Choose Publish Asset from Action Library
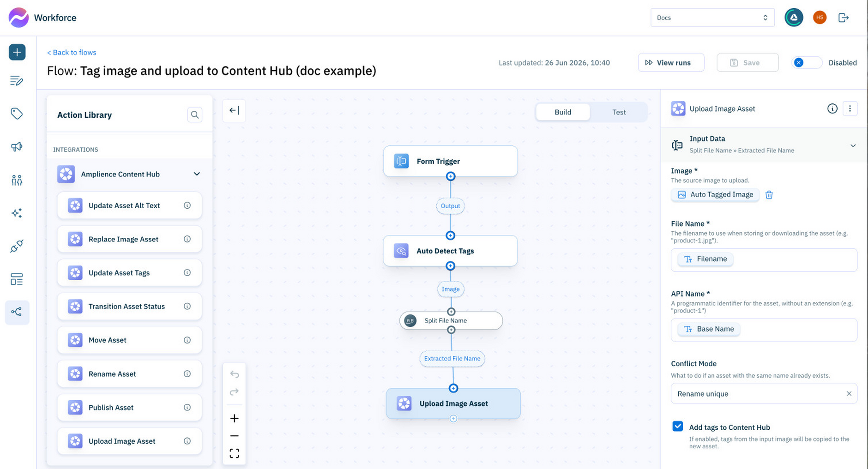Screen dimensions: 868x469 click(x=129, y=408)
